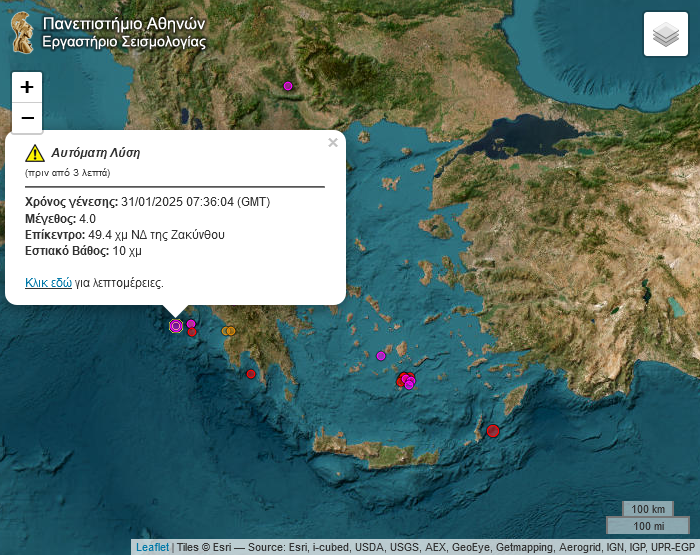This screenshot has height=555, width=700.
Task: Zoom in with the plus button
Action: point(27,87)
